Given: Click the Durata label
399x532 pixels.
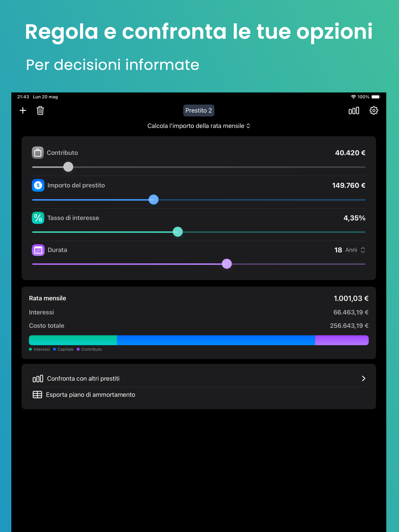Looking at the screenshot, I should [x=57, y=250].
